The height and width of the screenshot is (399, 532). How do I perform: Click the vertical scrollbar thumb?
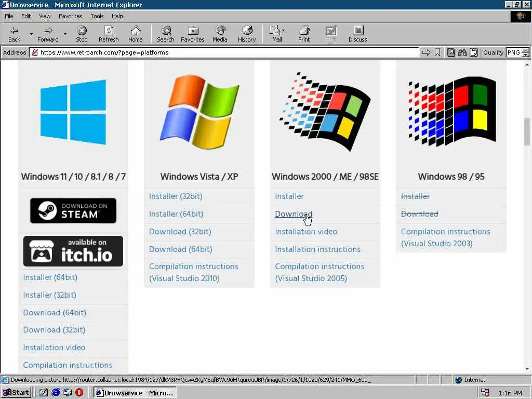pyautogui.click(x=527, y=131)
